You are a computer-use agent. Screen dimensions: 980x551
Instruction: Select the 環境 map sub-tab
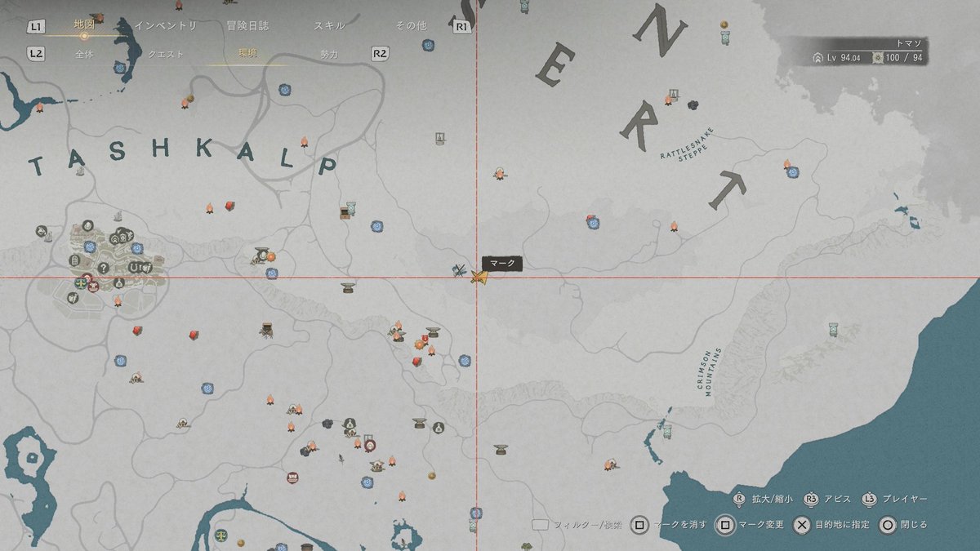click(x=247, y=54)
